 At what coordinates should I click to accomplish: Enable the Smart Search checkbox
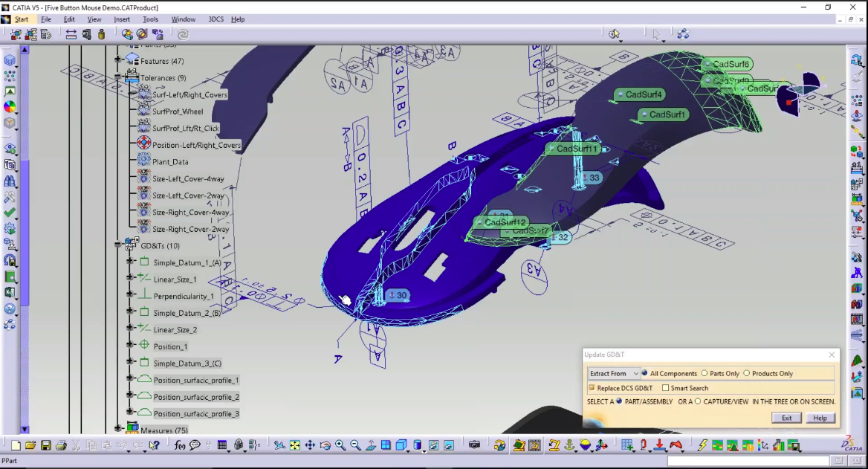click(666, 388)
